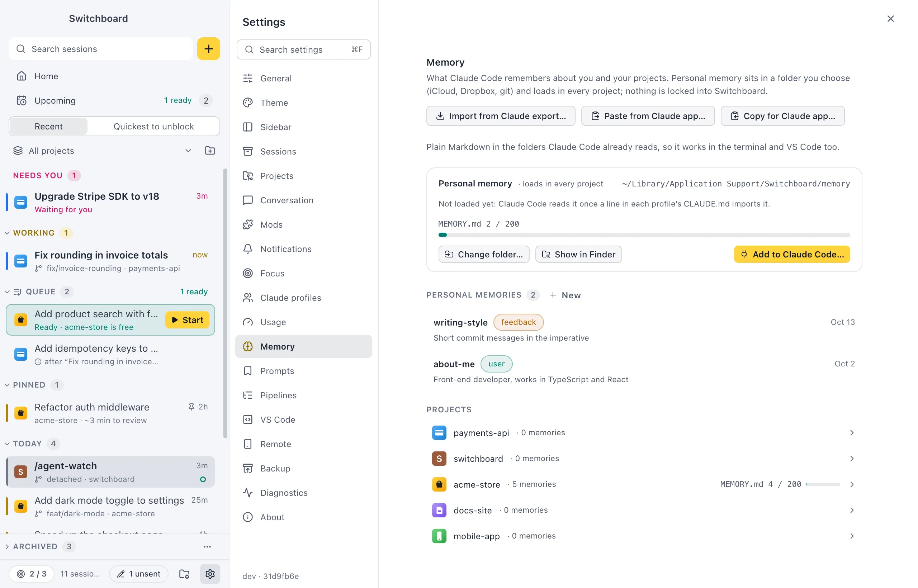Collapse the WORKING section
918x588 pixels.
[7, 233]
